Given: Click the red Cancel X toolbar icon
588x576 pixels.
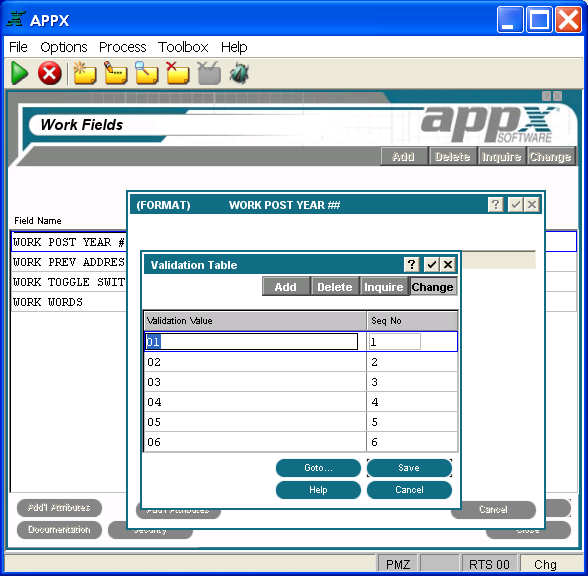Looking at the screenshot, I should point(50,73).
